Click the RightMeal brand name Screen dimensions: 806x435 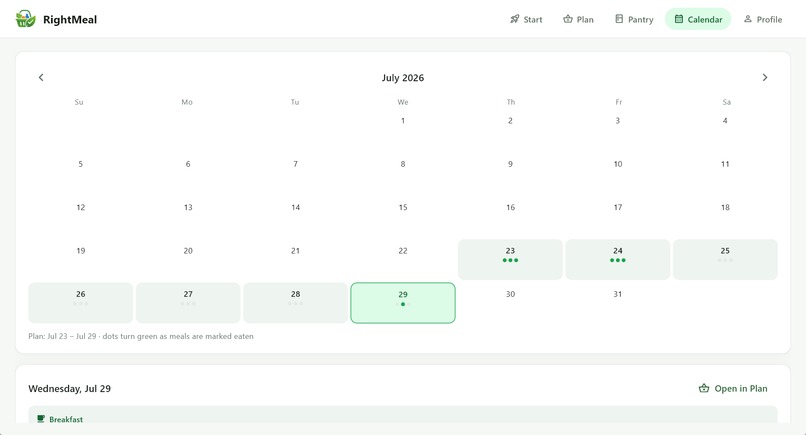click(x=70, y=20)
